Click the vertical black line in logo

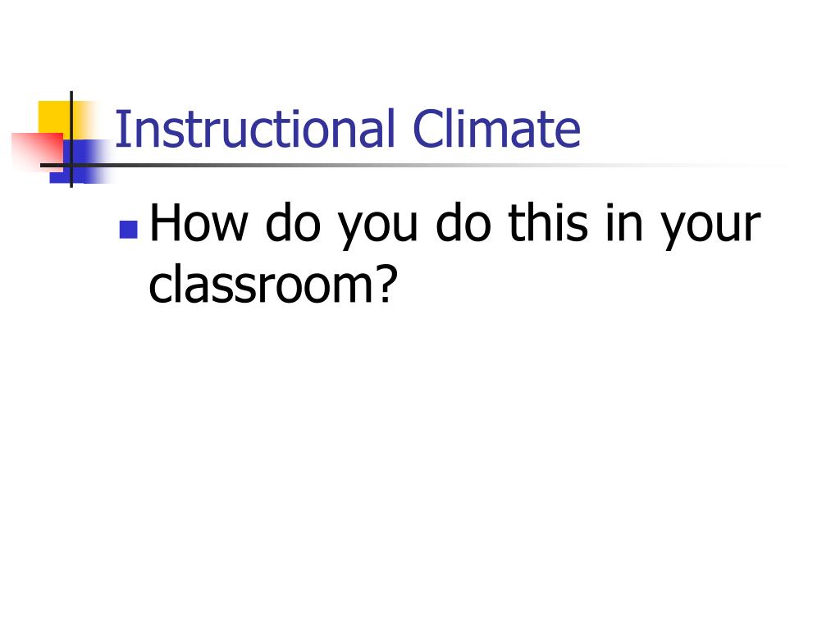click(71, 139)
